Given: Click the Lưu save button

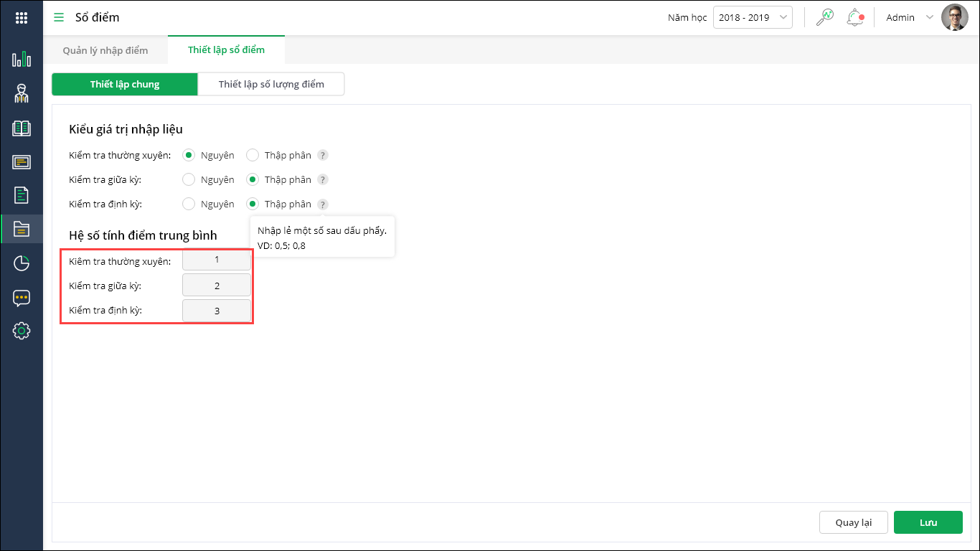Looking at the screenshot, I should point(928,522).
